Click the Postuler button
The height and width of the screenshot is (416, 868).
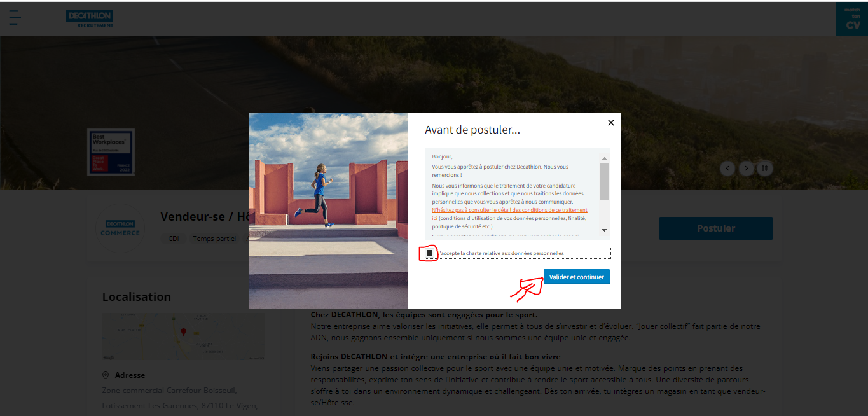[716, 228]
